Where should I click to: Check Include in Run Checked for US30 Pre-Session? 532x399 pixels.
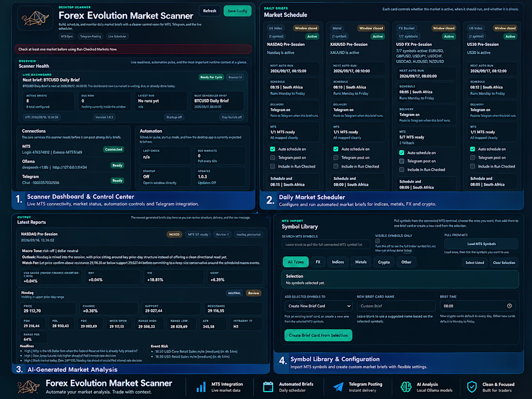pyautogui.click(x=473, y=166)
